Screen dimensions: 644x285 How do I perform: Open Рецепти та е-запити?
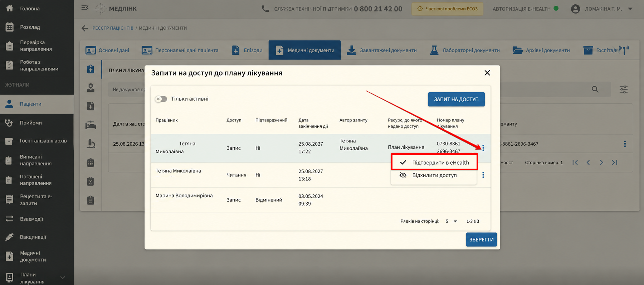[37, 200]
